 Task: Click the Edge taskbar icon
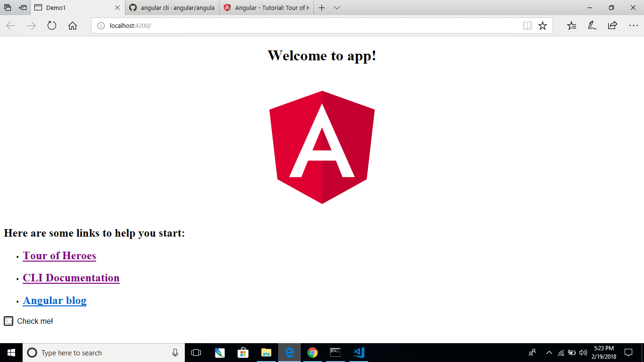coord(289,353)
